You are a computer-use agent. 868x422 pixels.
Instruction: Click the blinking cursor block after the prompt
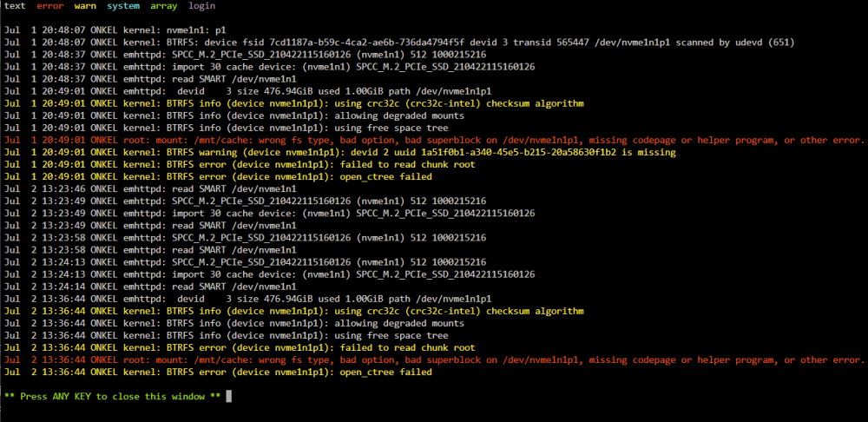point(229,396)
